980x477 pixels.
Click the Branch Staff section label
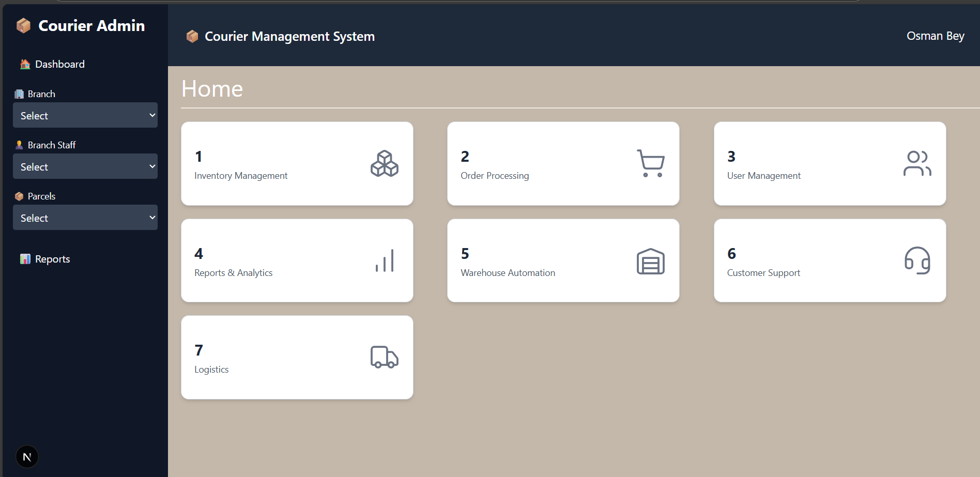pos(52,145)
